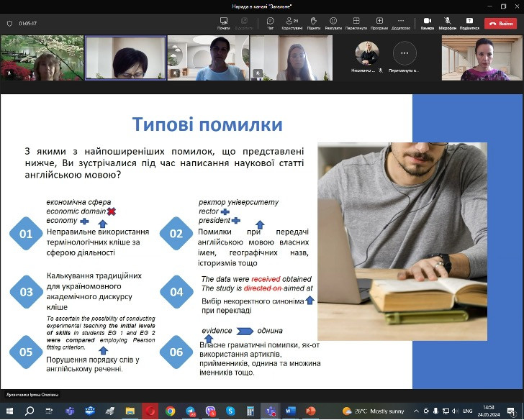Open Programs (Програми) in meeting toolbar
The width and height of the screenshot is (524, 420).
pyautogui.click(x=379, y=22)
